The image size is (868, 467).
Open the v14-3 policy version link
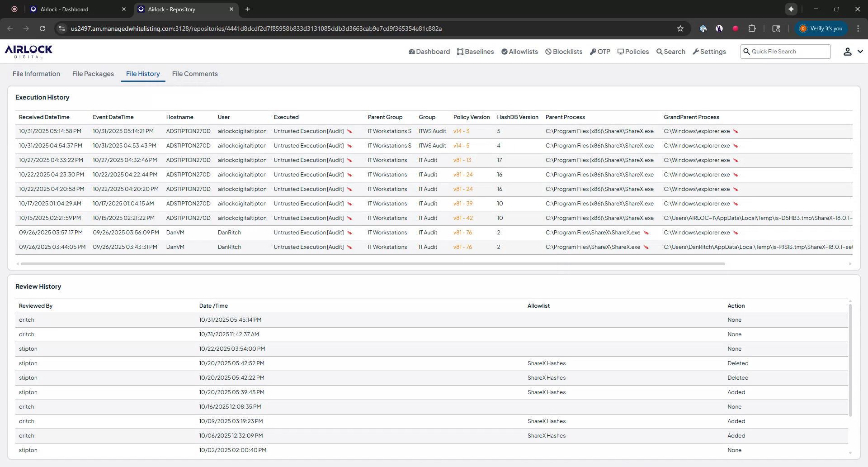(461, 131)
